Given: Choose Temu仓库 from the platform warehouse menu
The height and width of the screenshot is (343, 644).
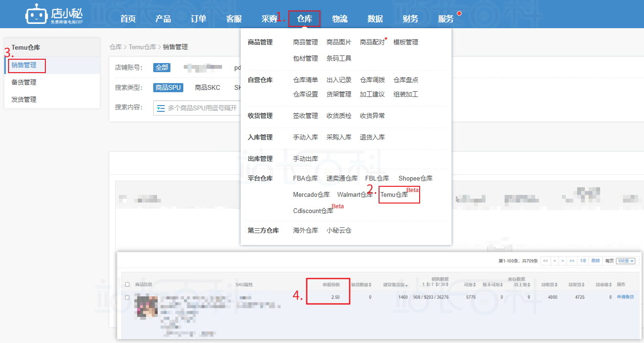Looking at the screenshot, I should click(394, 194).
